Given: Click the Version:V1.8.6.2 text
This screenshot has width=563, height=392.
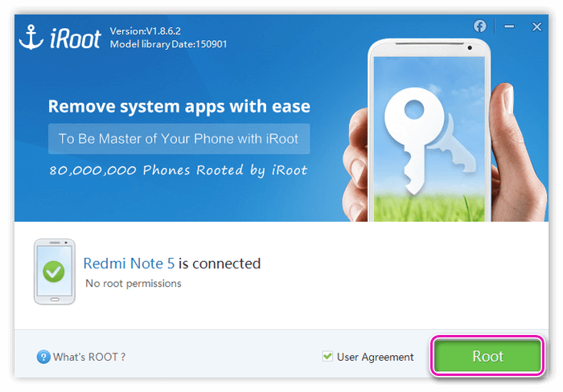Looking at the screenshot, I should point(146,31).
